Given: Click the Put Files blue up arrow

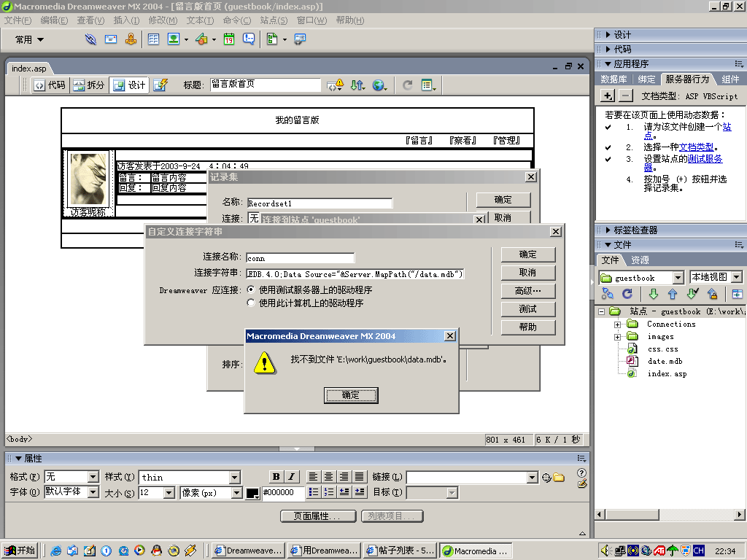Looking at the screenshot, I should click(x=672, y=294).
